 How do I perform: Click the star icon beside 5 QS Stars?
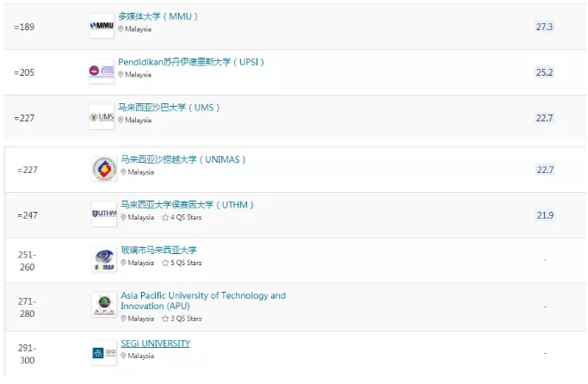click(x=165, y=263)
